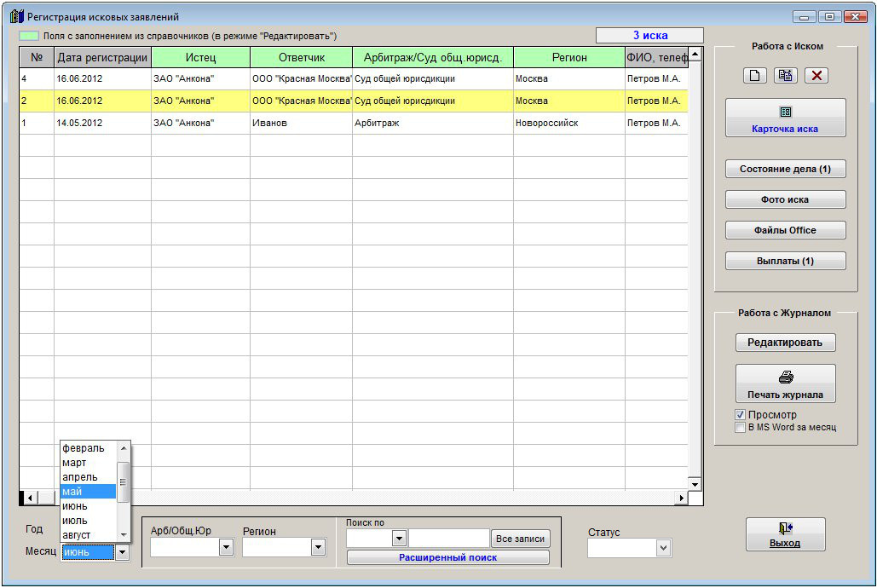Create a new claim with the blank page icon

pos(754,76)
